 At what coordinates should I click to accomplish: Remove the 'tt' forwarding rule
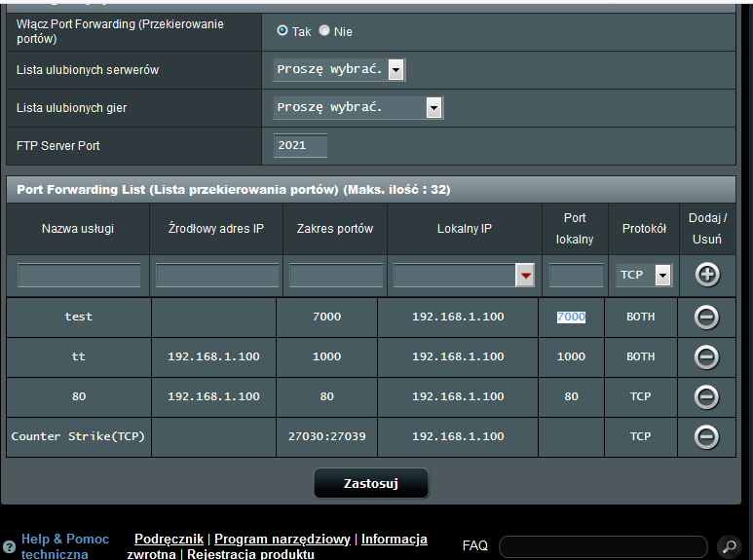click(x=706, y=356)
